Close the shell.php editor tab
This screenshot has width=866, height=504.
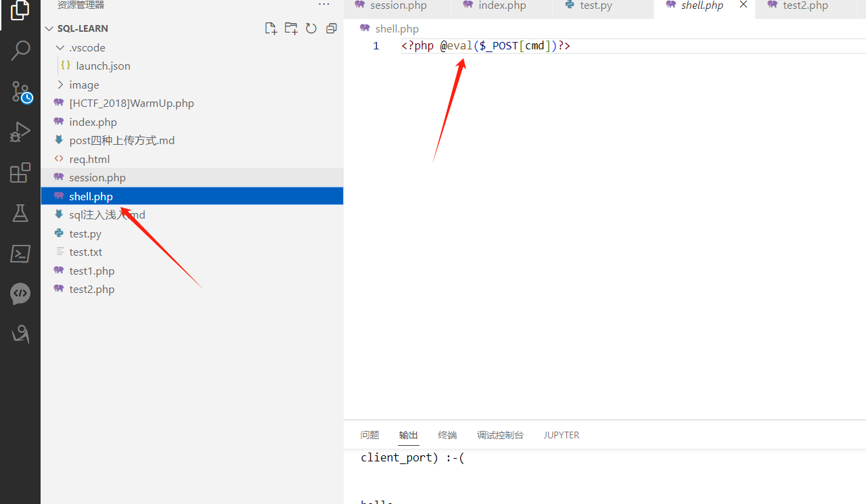[x=743, y=5]
